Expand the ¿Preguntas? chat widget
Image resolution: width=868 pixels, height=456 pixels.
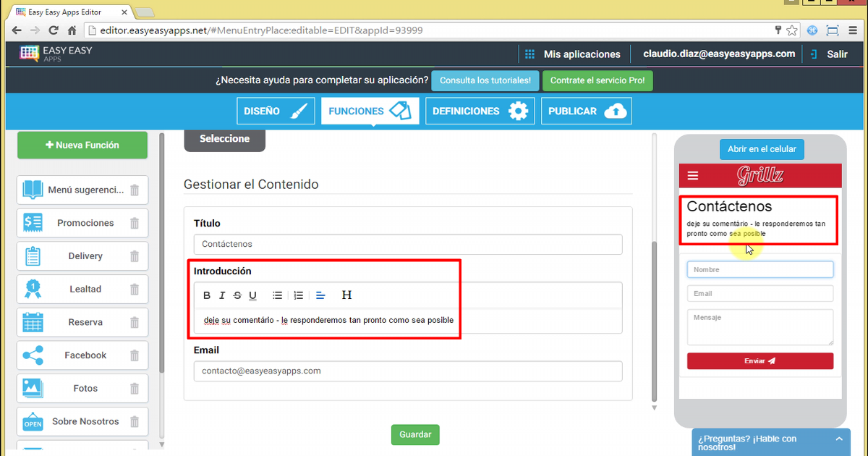[x=838, y=439]
